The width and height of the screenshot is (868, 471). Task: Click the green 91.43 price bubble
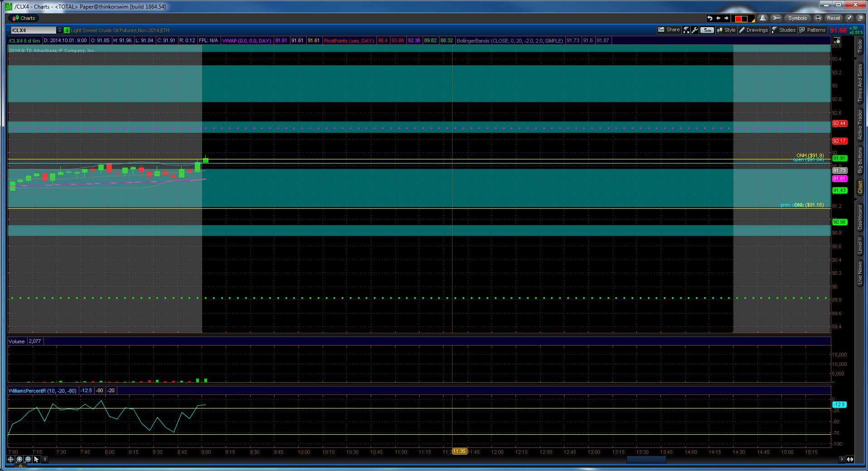tap(839, 190)
